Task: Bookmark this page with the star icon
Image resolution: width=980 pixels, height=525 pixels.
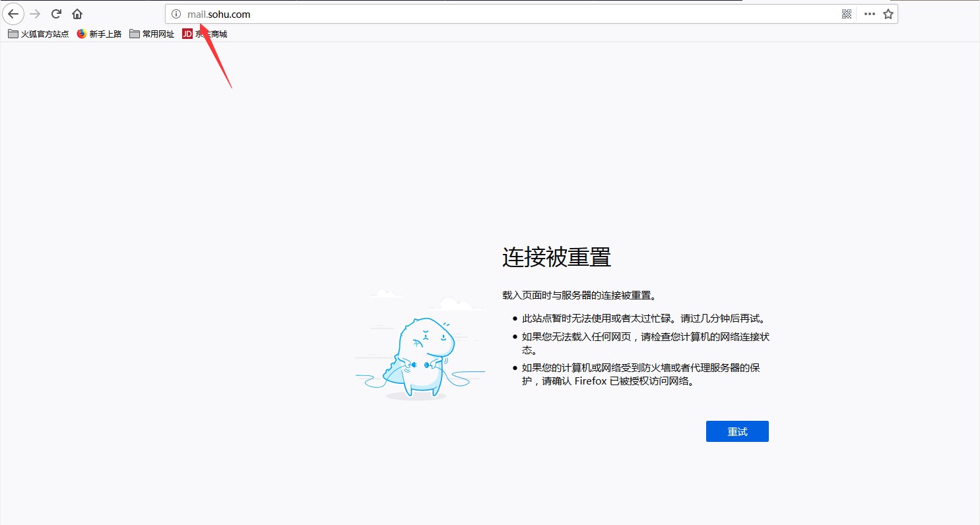Action: coord(888,14)
